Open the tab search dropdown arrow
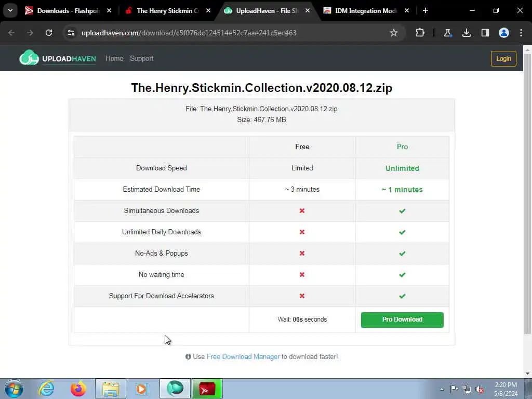This screenshot has width=532, height=399. click(x=10, y=10)
